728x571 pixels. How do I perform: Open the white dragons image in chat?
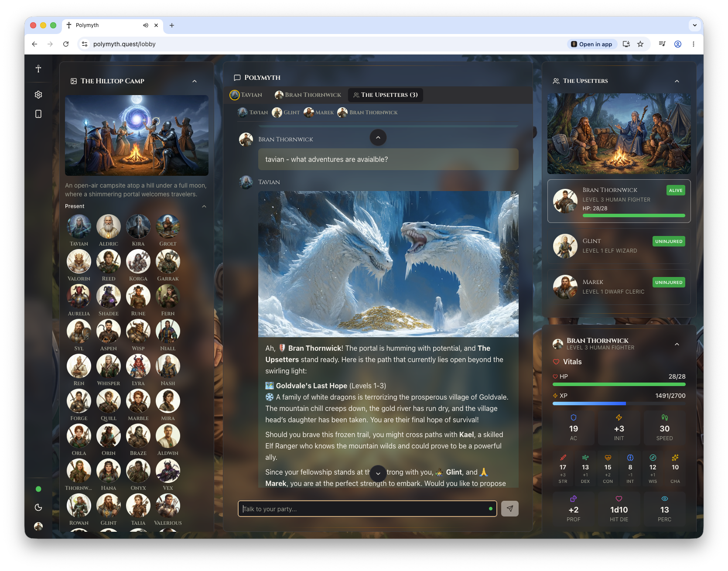click(388, 264)
